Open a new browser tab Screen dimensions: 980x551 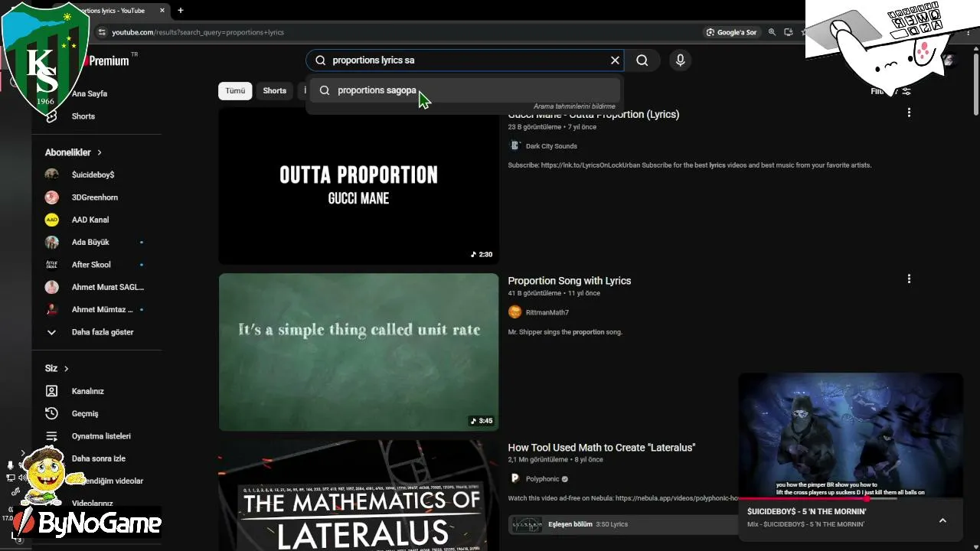181,11
